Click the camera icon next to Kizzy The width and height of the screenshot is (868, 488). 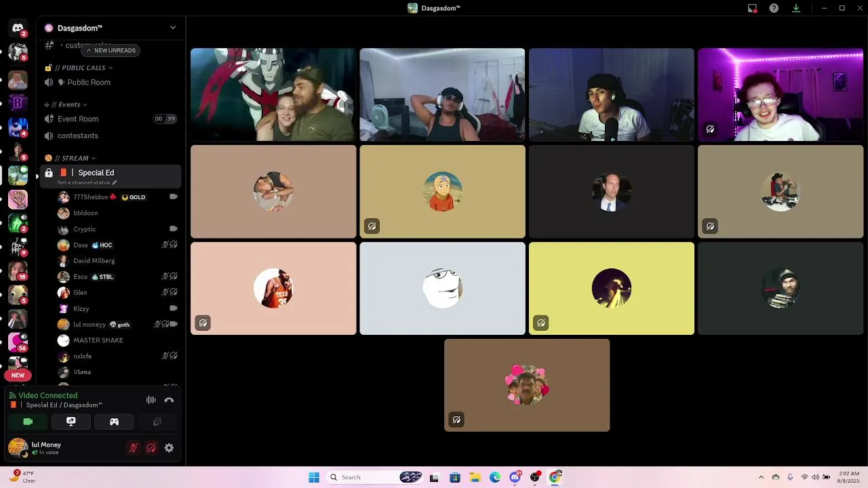click(x=174, y=308)
